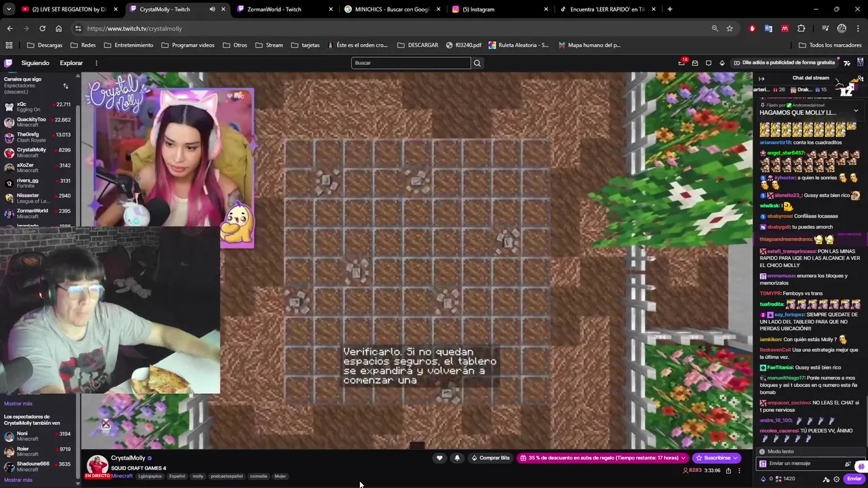Switch to the MINICHICS Google search tab

tap(392, 9)
